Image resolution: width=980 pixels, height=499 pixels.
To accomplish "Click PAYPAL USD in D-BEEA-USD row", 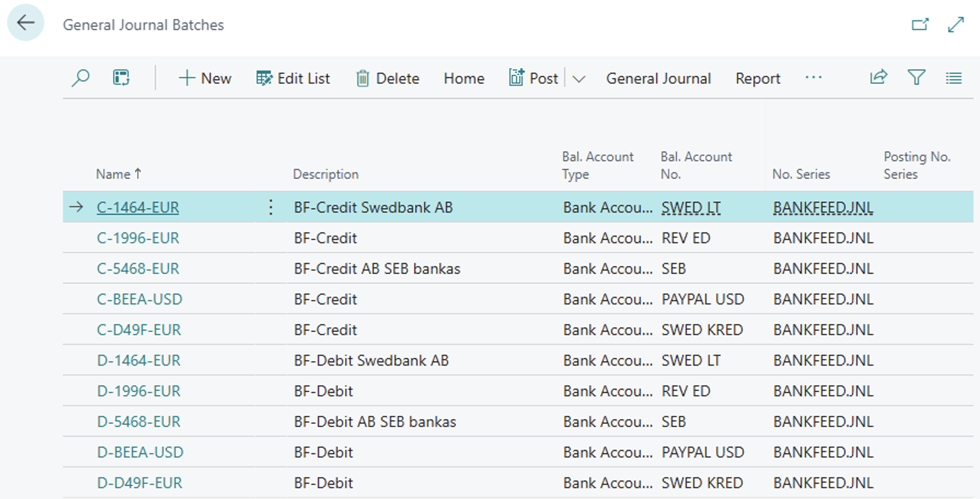I will pos(703,453).
